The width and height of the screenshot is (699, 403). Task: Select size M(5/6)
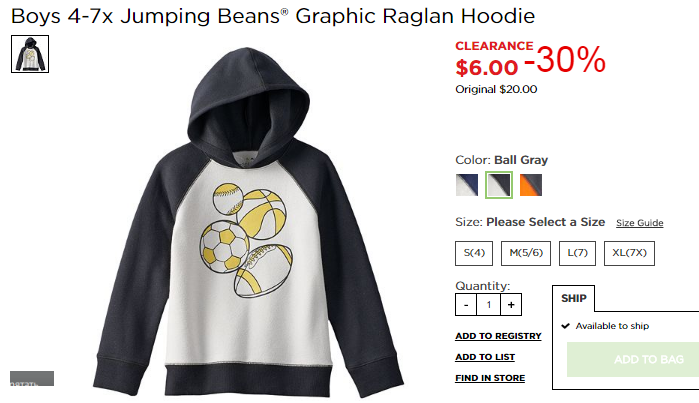coord(526,253)
